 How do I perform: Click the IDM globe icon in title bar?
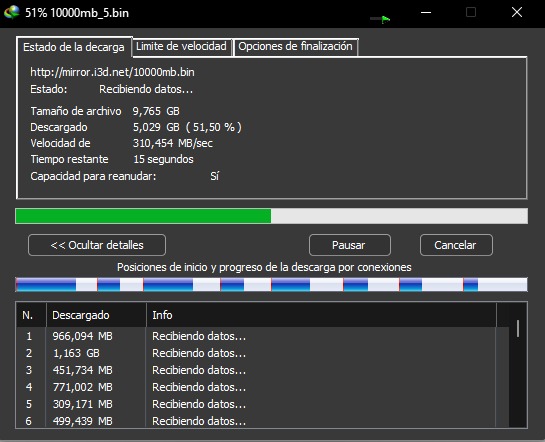pyautogui.click(x=12, y=12)
